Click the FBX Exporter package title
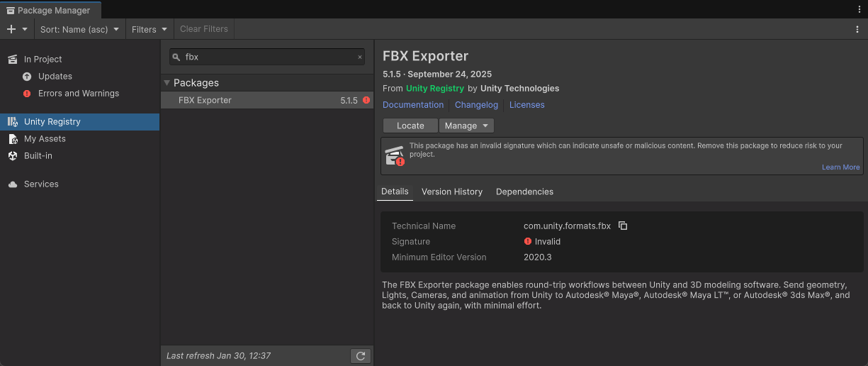868x366 pixels. (425, 56)
